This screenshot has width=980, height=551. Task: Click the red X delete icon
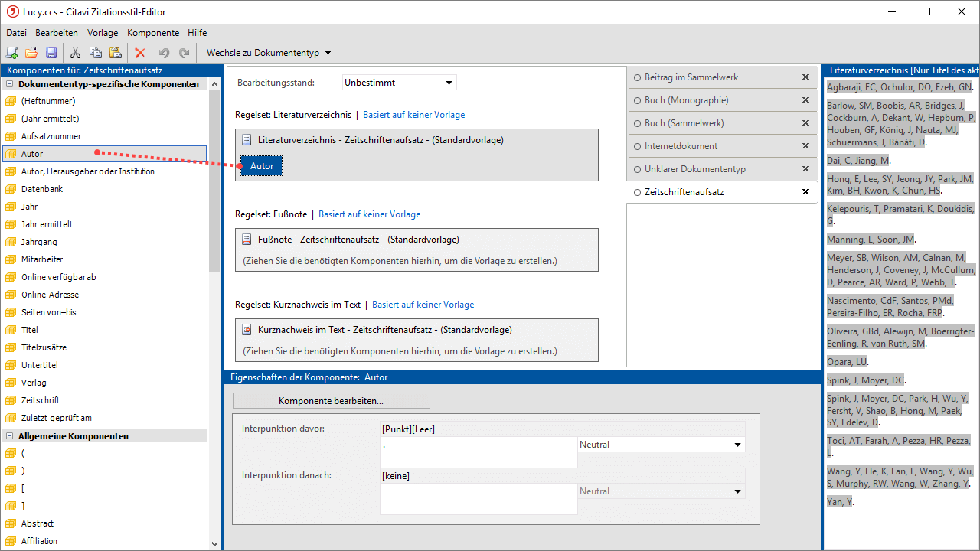pos(139,53)
